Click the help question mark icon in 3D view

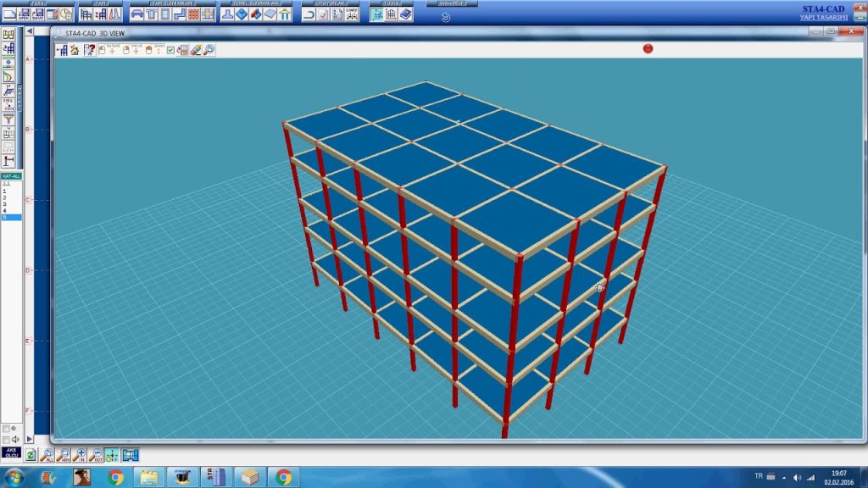88,50
